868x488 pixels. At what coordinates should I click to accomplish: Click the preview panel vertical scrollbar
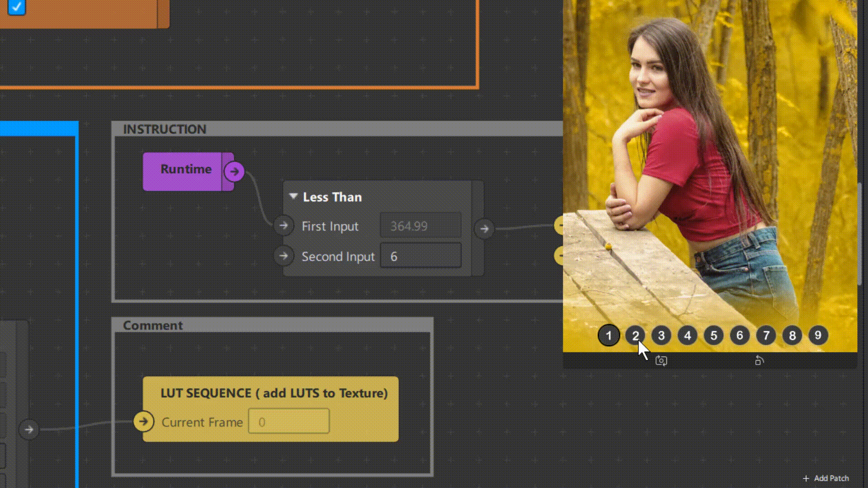(x=859, y=233)
